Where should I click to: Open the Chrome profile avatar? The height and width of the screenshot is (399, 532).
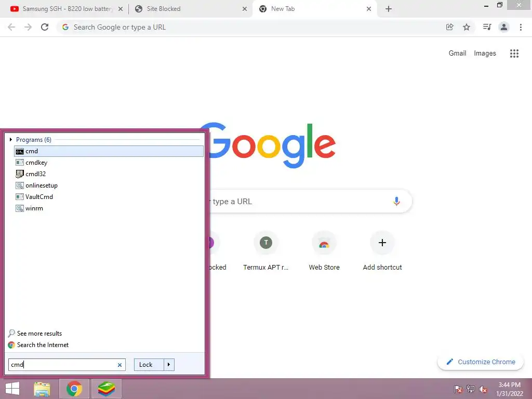[504, 27]
